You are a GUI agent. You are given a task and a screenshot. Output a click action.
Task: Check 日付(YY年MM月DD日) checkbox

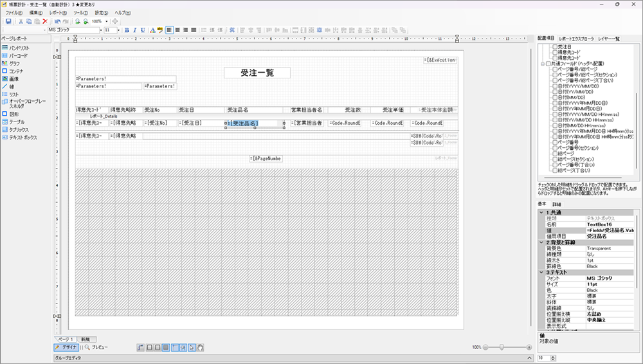[555, 108]
